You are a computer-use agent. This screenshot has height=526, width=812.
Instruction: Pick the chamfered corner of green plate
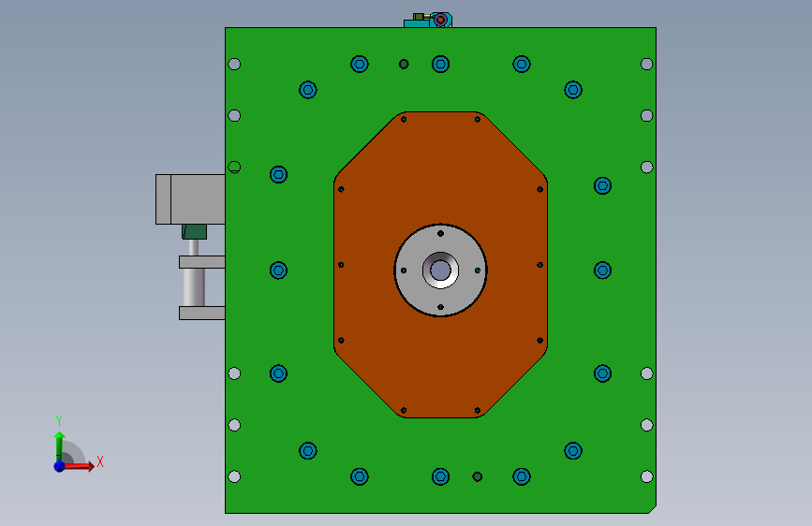pos(653,510)
